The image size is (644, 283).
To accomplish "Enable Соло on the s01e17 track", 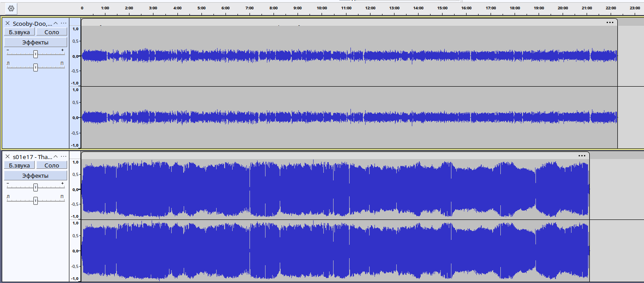I will (52, 165).
